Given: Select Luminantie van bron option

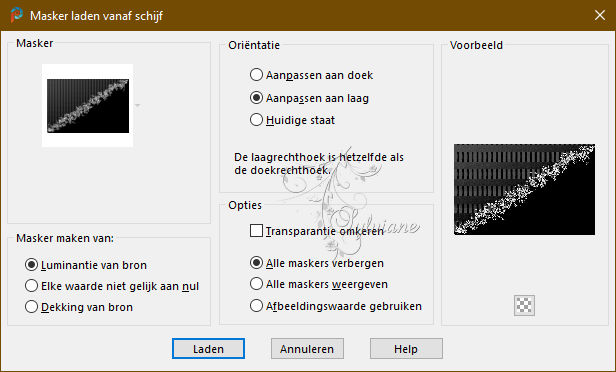Looking at the screenshot, I should coord(86,265).
